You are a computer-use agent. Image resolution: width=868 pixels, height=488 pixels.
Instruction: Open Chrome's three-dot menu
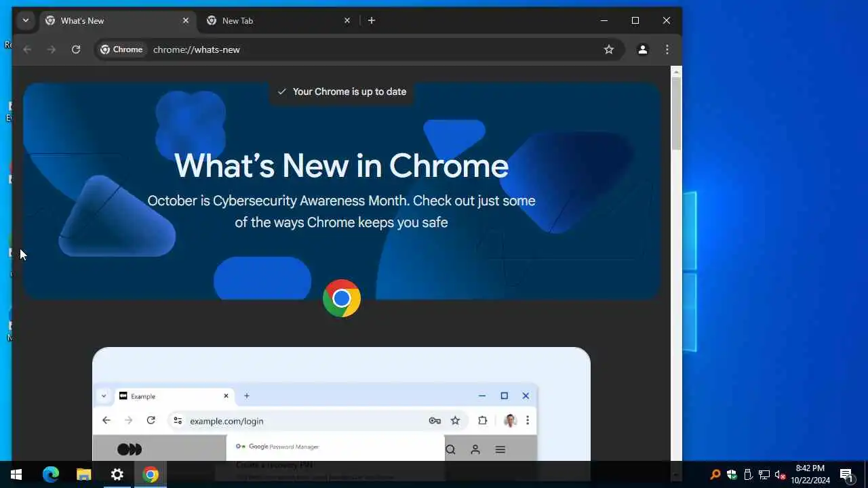667,49
